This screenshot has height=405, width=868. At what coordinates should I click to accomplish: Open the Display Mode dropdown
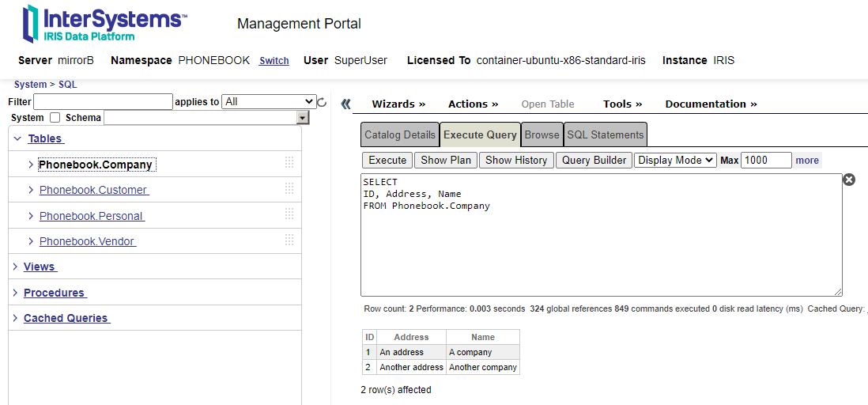coord(675,160)
